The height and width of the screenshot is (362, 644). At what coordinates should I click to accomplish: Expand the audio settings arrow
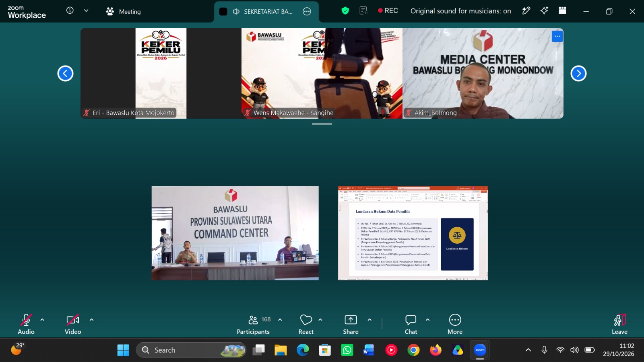click(42, 320)
